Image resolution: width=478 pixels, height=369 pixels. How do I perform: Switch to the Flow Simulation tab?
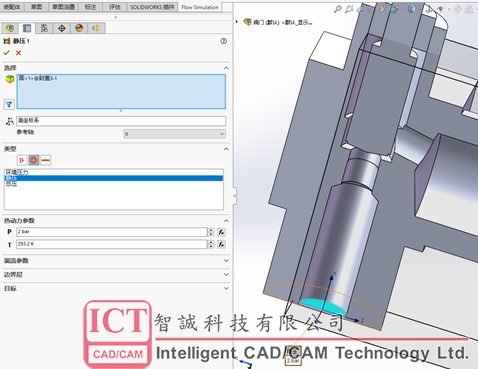tap(200, 7)
